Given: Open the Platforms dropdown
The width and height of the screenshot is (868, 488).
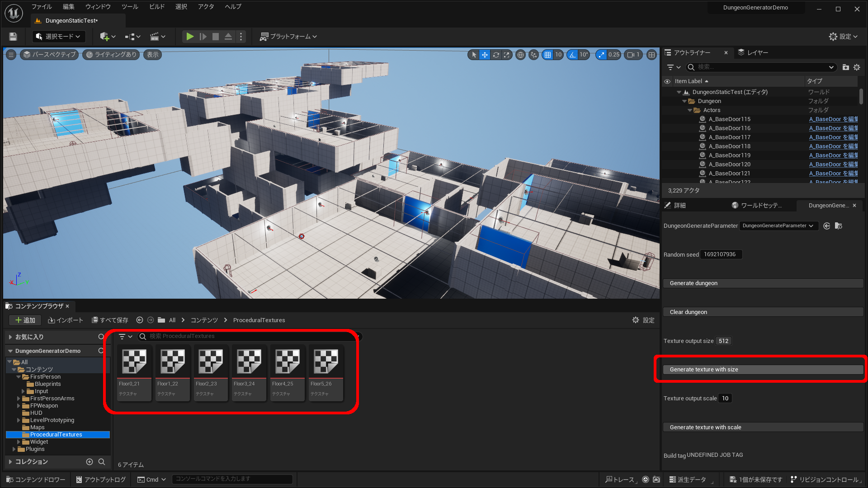Looking at the screenshot, I should 288,37.
